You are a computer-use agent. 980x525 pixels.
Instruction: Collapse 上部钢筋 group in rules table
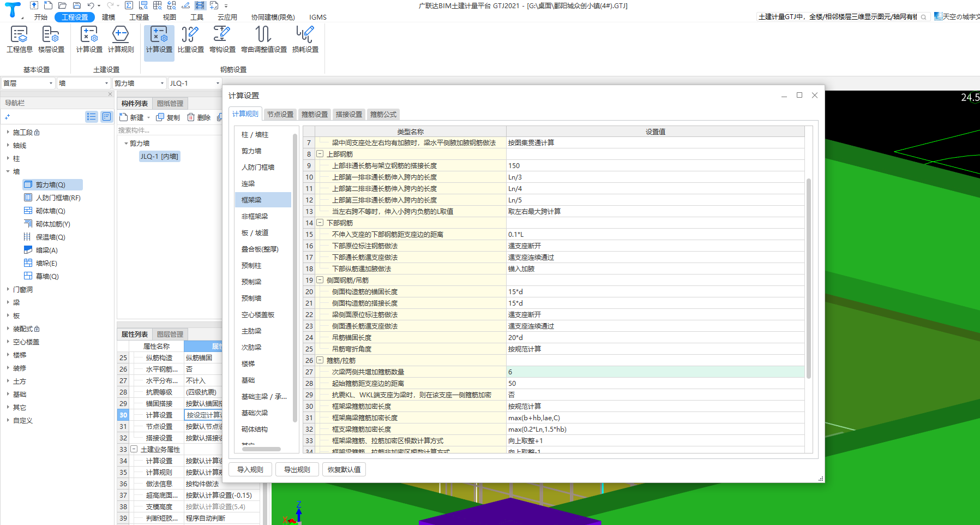click(320, 154)
